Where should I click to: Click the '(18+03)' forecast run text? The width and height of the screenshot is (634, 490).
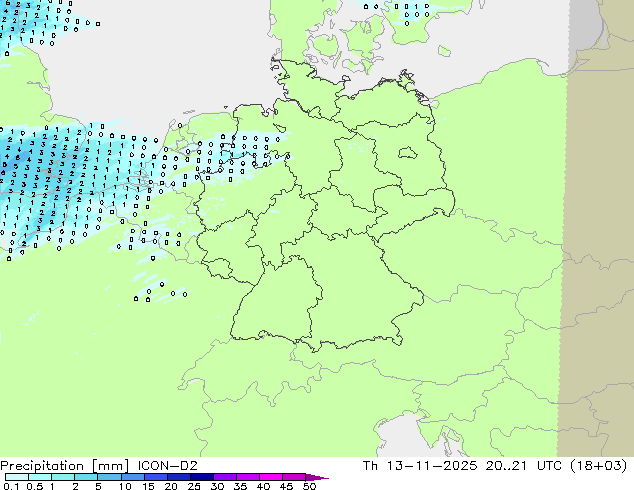click(x=598, y=465)
